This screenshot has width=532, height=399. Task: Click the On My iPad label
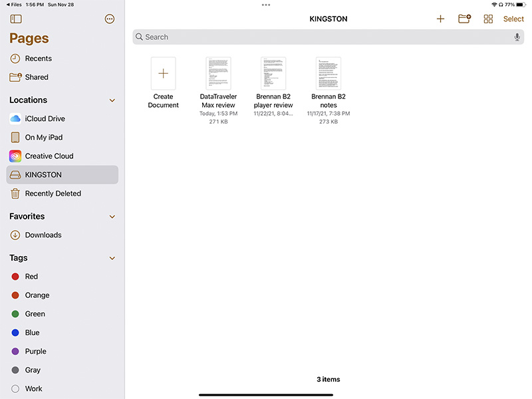[x=44, y=138]
